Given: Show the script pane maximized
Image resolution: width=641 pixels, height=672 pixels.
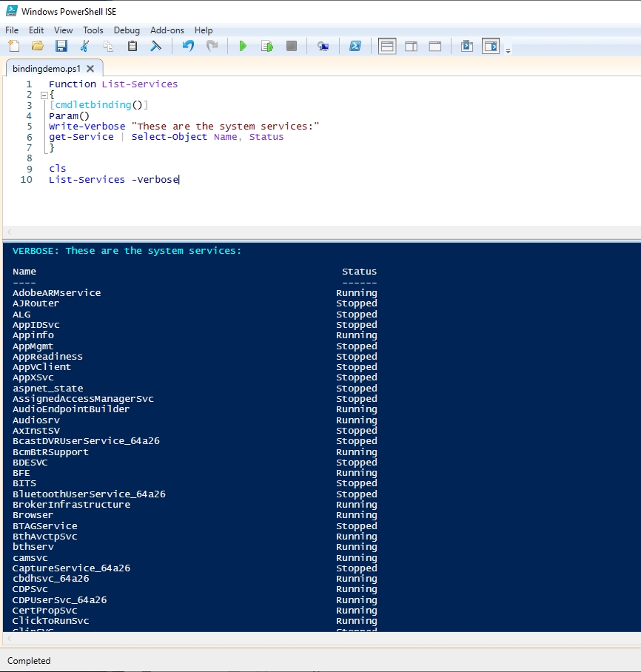Looking at the screenshot, I should coord(435,47).
